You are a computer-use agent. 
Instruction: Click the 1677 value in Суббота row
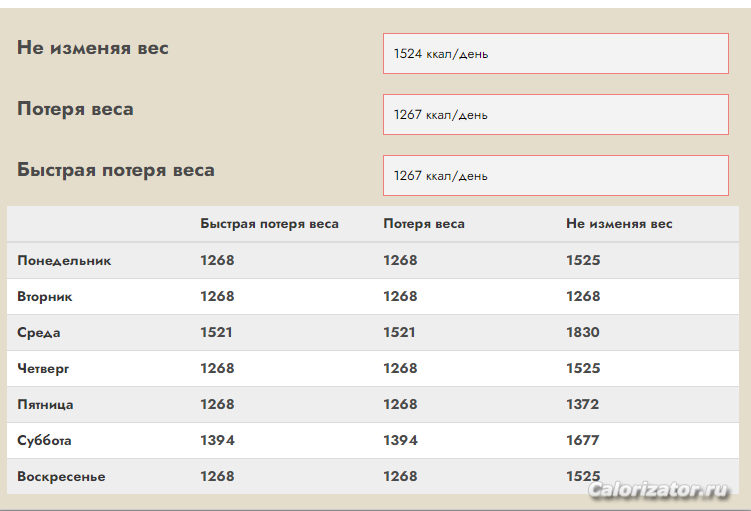tap(582, 440)
